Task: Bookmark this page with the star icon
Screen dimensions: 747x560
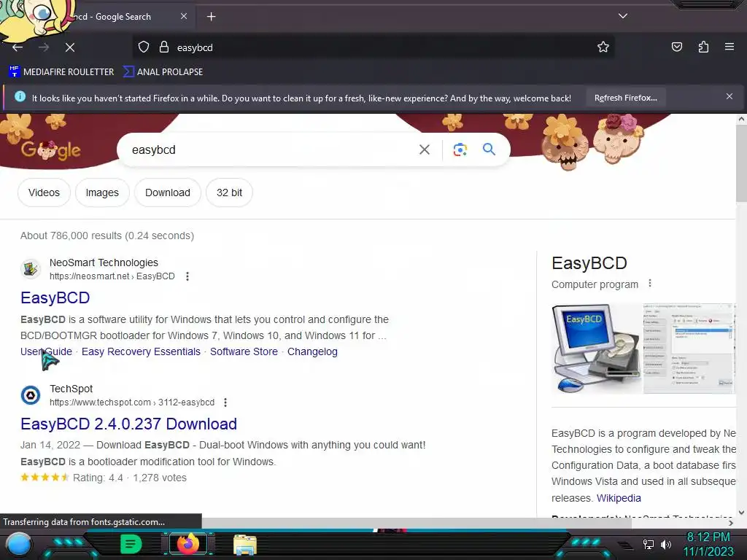Action: (603, 47)
